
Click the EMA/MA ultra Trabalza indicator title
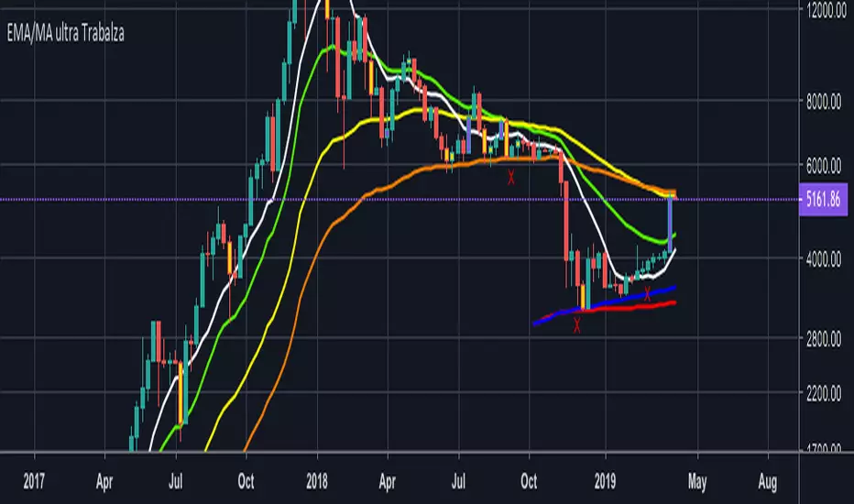click(65, 33)
